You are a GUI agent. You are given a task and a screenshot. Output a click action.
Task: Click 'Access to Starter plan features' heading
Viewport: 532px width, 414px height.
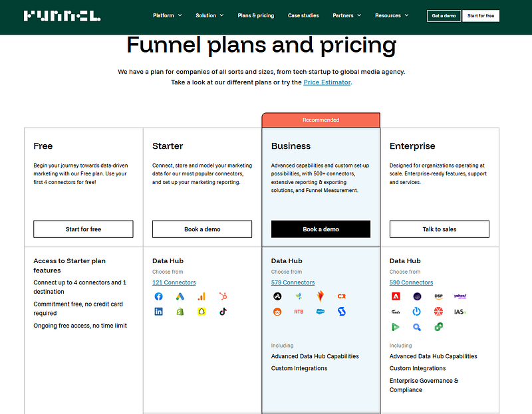(70, 266)
